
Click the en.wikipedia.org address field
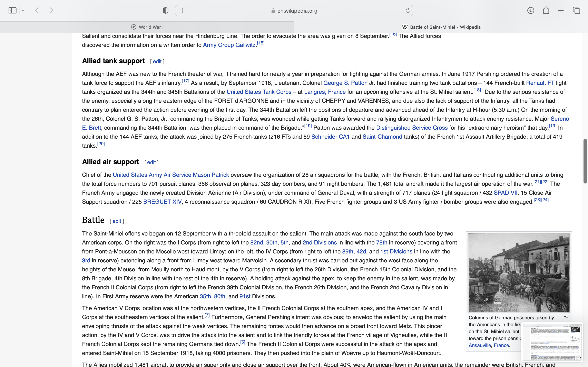(297, 11)
